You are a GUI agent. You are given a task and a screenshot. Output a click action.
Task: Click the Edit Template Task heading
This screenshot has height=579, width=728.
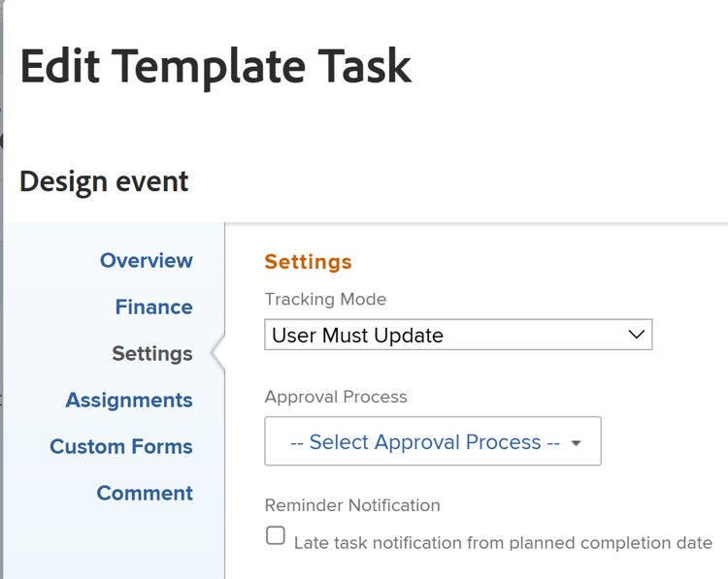click(x=215, y=66)
